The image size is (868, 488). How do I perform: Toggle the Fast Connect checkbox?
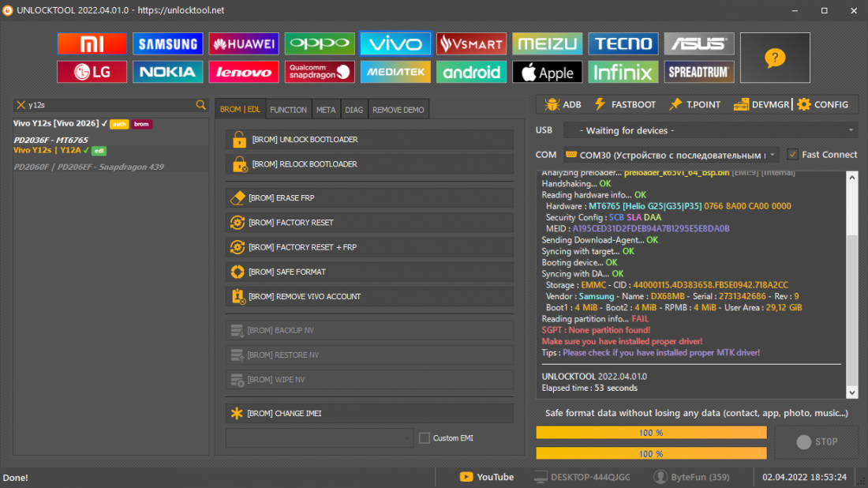click(x=793, y=155)
